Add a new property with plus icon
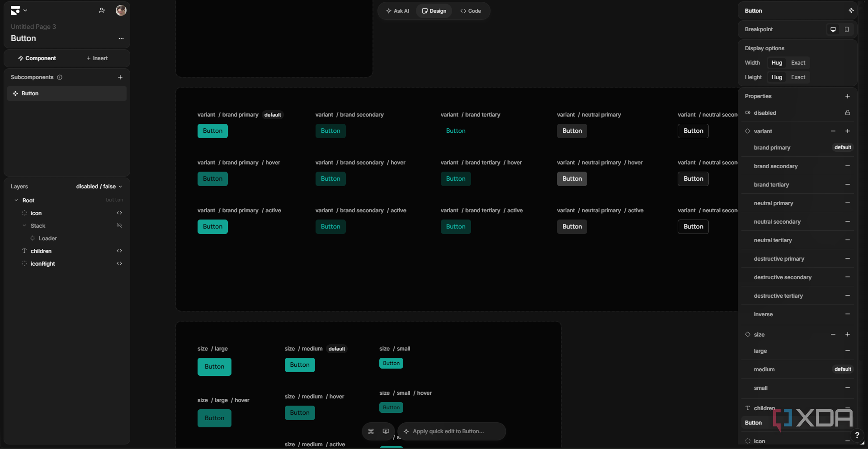This screenshot has height=449, width=868. (x=848, y=96)
